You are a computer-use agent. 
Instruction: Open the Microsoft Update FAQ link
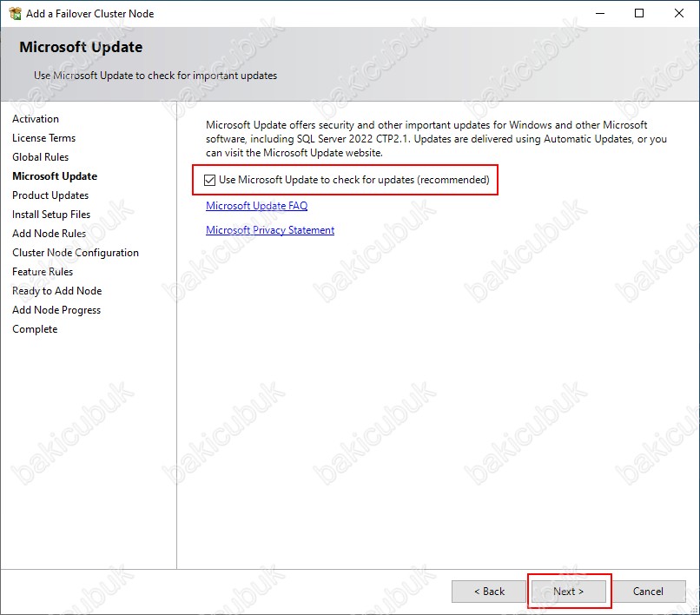pos(257,206)
